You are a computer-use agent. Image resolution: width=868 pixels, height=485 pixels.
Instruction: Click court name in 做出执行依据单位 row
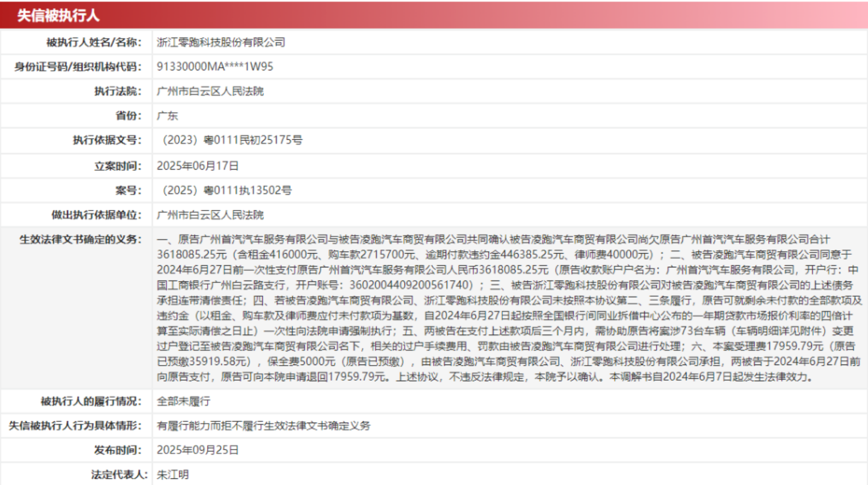pos(210,215)
